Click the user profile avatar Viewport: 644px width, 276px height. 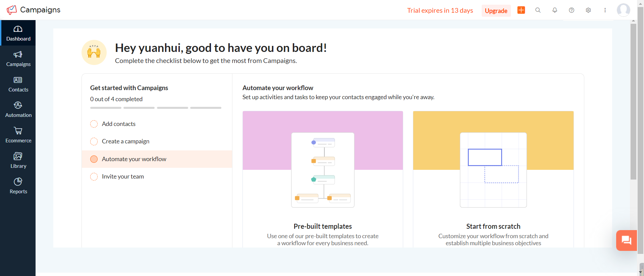coord(623,10)
